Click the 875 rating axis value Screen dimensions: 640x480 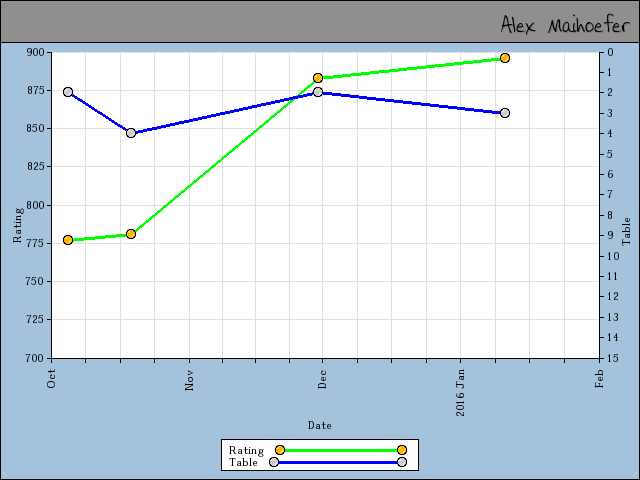35,90
